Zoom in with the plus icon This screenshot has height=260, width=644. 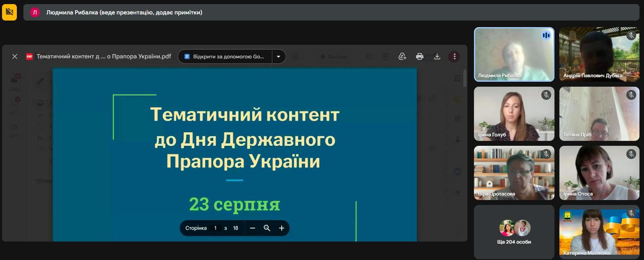point(282,228)
